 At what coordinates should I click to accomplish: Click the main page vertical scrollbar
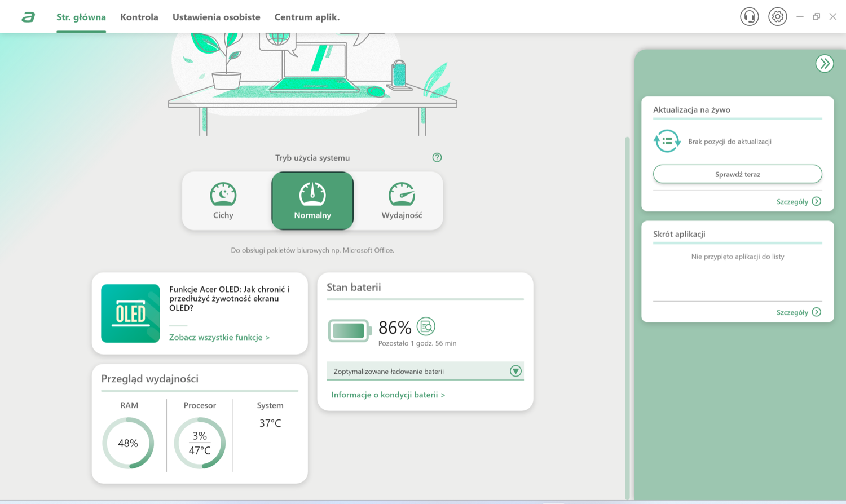pos(627,318)
